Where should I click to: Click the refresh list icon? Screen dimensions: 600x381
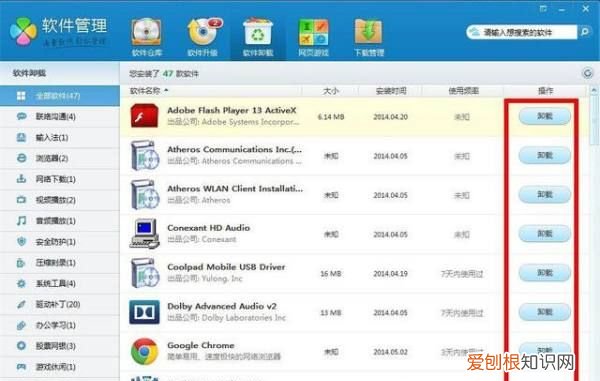pyautogui.click(x=587, y=73)
